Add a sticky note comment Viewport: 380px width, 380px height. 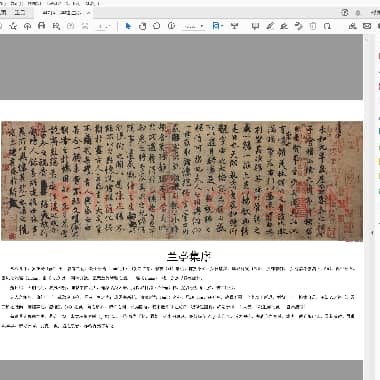[255, 26]
